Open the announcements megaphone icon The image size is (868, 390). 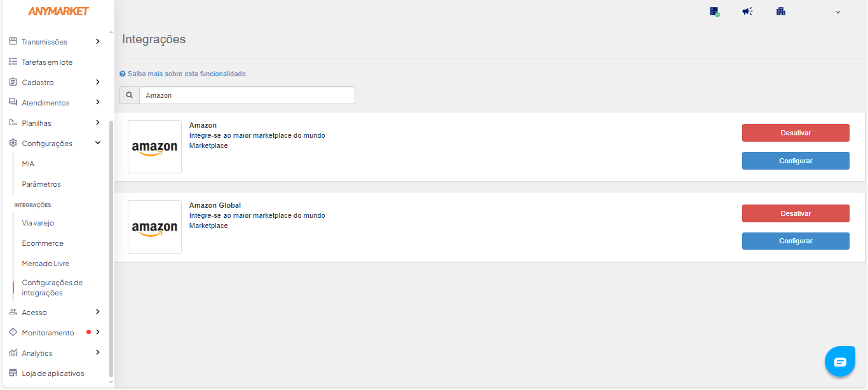pos(747,11)
